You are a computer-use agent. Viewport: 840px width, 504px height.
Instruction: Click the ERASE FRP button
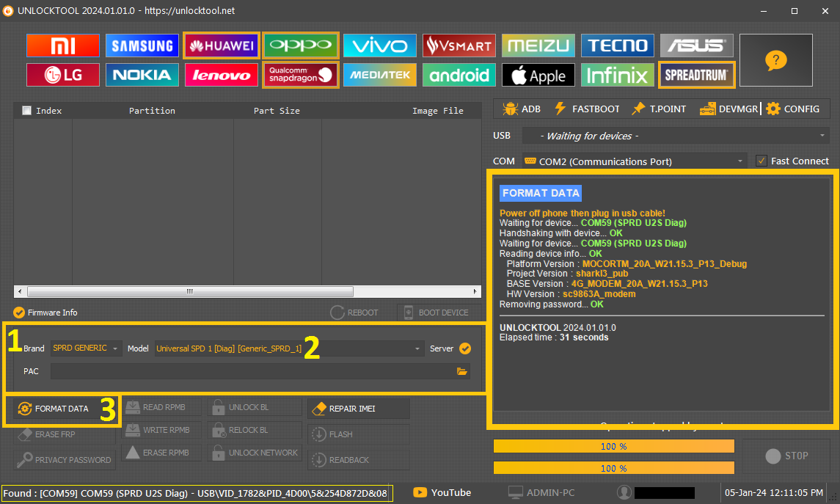65,434
